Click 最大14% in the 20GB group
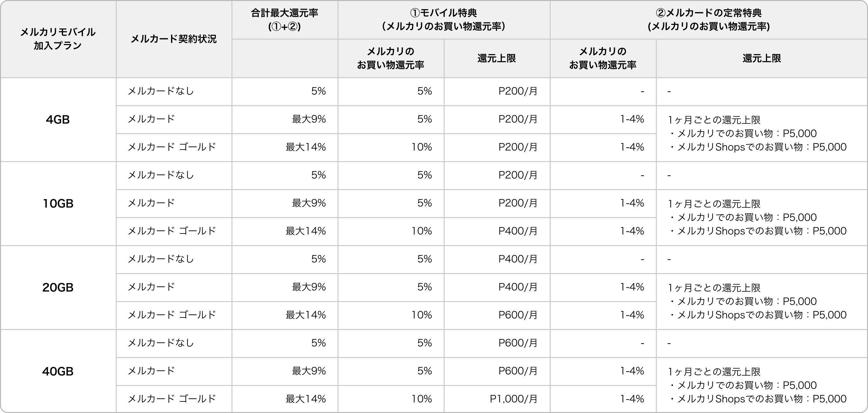The height and width of the screenshot is (413, 868). click(x=306, y=315)
